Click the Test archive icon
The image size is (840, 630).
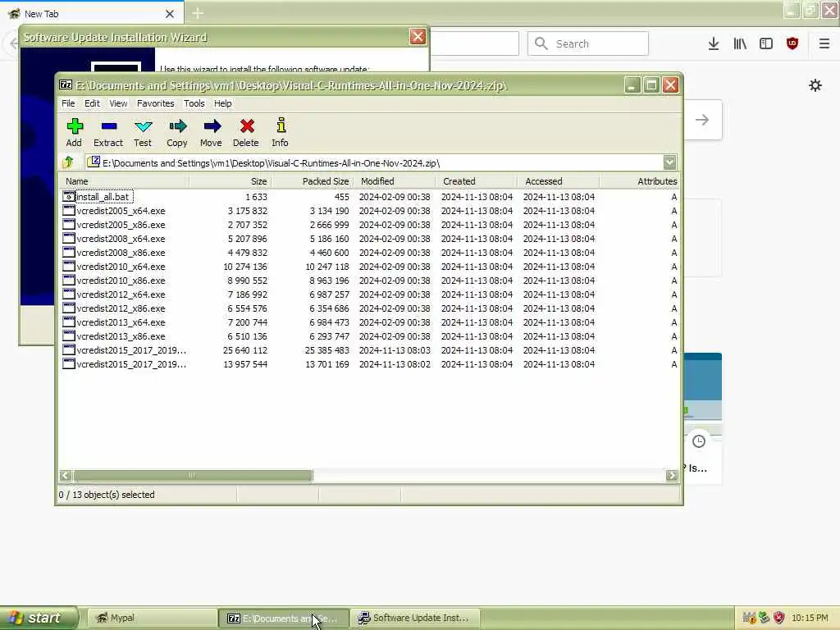pos(143,126)
